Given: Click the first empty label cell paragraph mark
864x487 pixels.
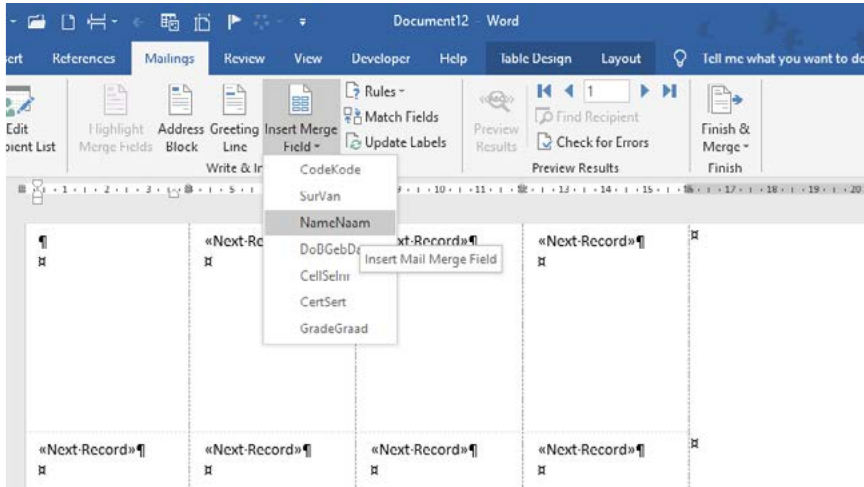Looking at the screenshot, I should (x=42, y=241).
